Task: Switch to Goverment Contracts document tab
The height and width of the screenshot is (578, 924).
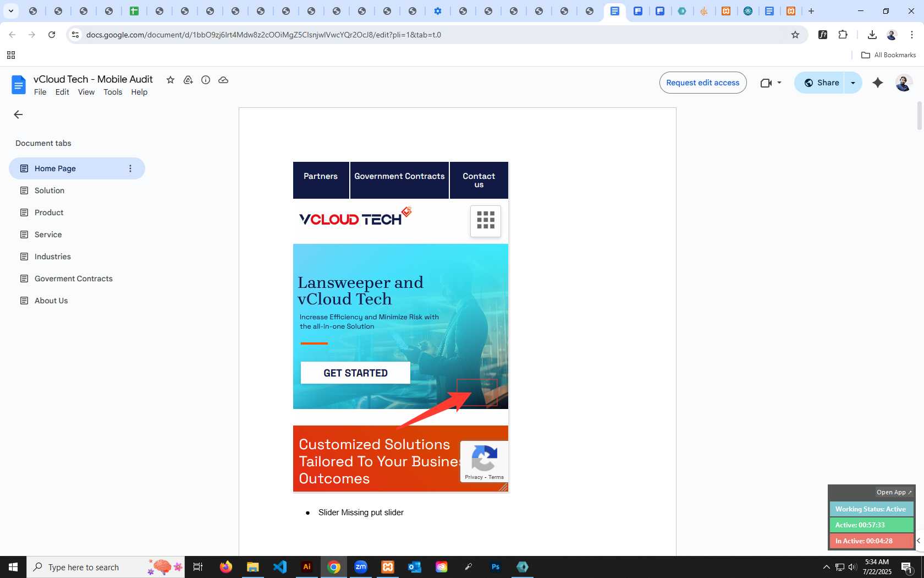Action: [x=74, y=279]
